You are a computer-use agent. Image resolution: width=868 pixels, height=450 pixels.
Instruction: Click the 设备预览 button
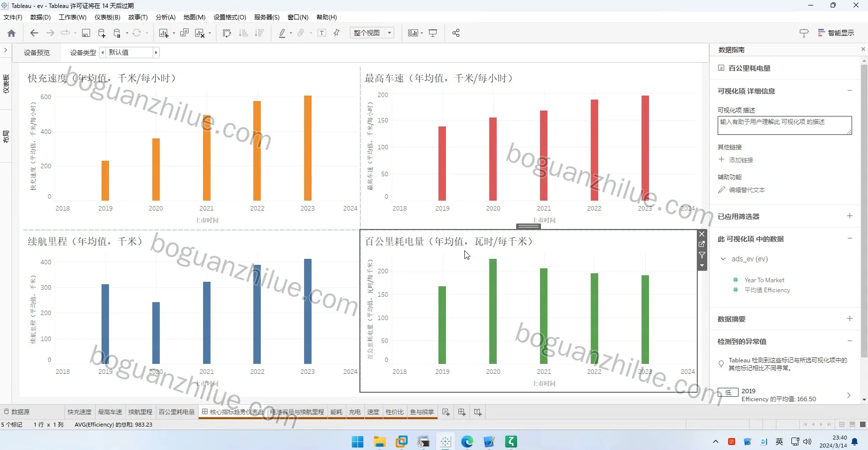pos(37,52)
